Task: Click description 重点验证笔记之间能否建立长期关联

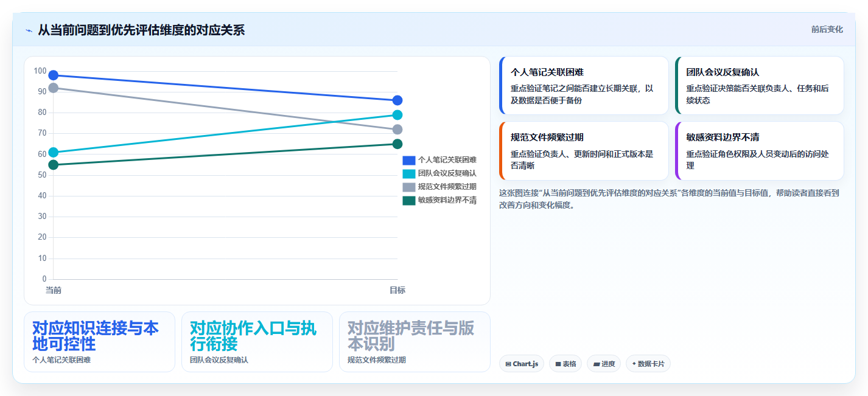Action: click(x=581, y=94)
